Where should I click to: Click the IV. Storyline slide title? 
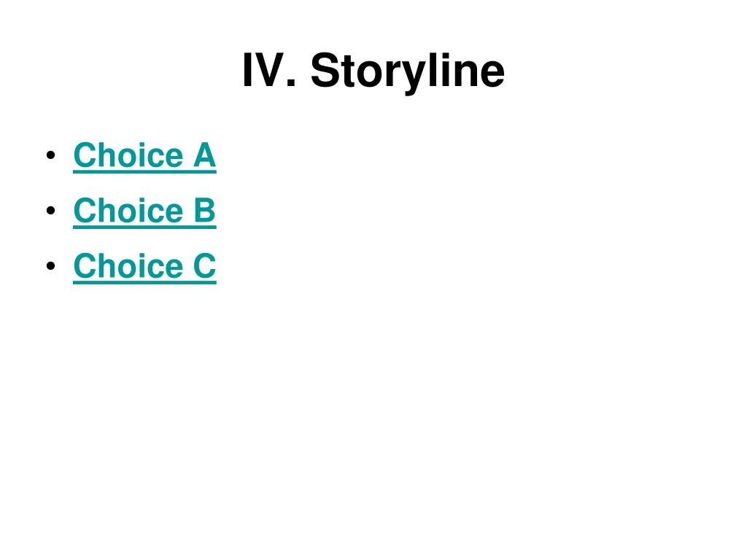coord(373,71)
